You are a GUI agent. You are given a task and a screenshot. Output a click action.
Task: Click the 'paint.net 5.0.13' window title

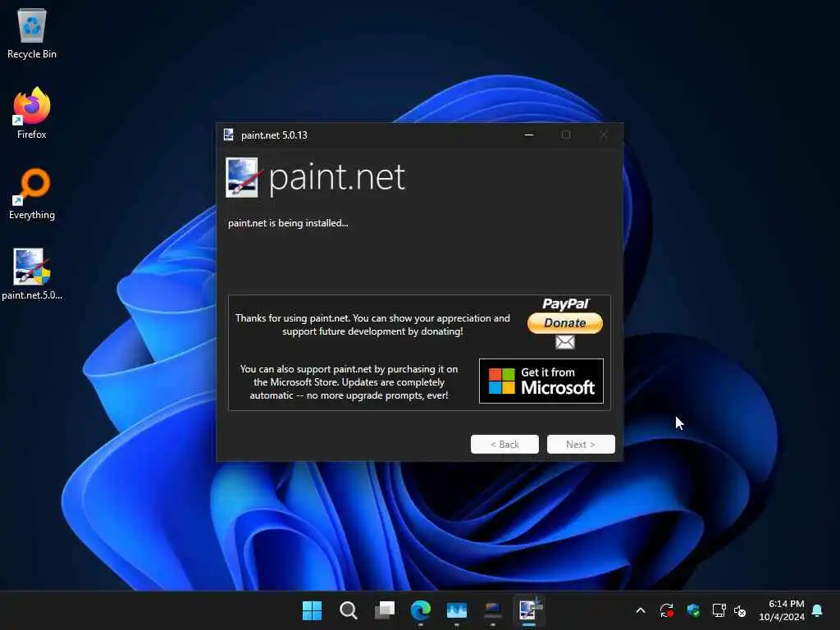tap(274, 135)
